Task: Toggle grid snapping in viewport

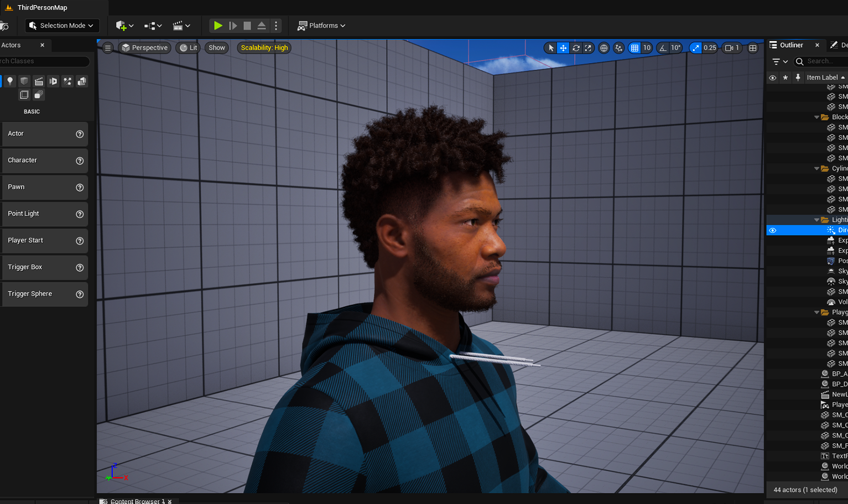Action: pos(634,48)
